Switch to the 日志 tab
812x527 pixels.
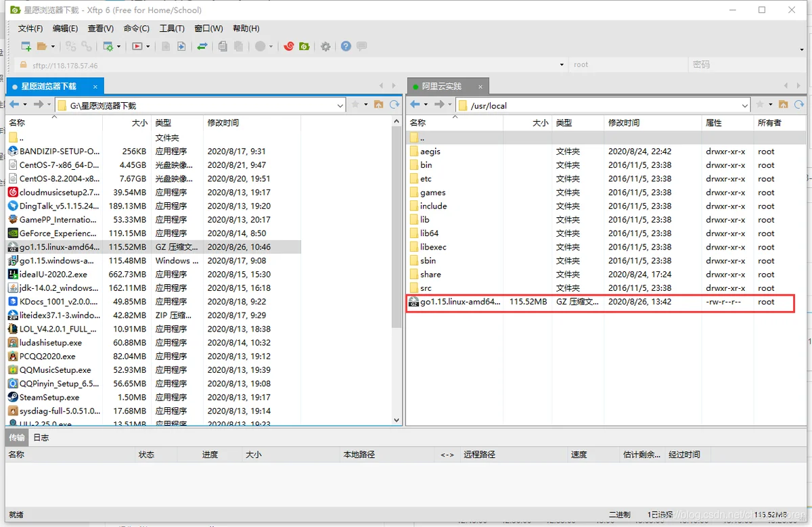(x=41, y=438)
